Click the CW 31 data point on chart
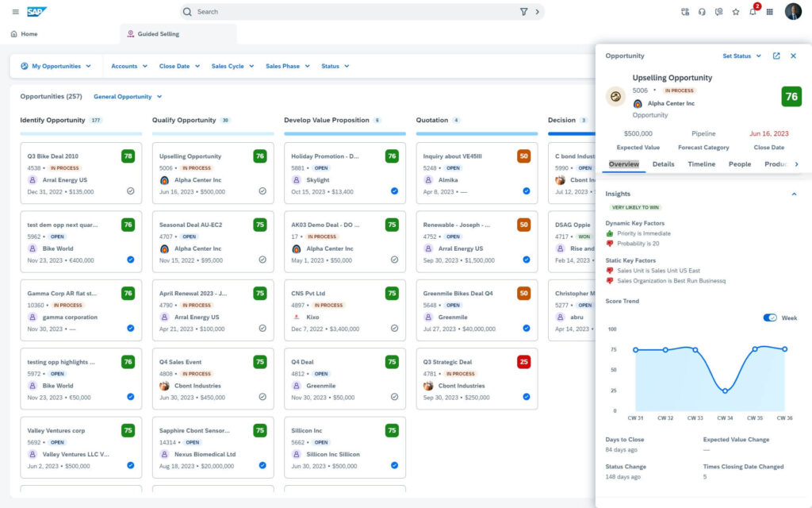The height and width of the screenshot is (508, 812). (635, 350)
